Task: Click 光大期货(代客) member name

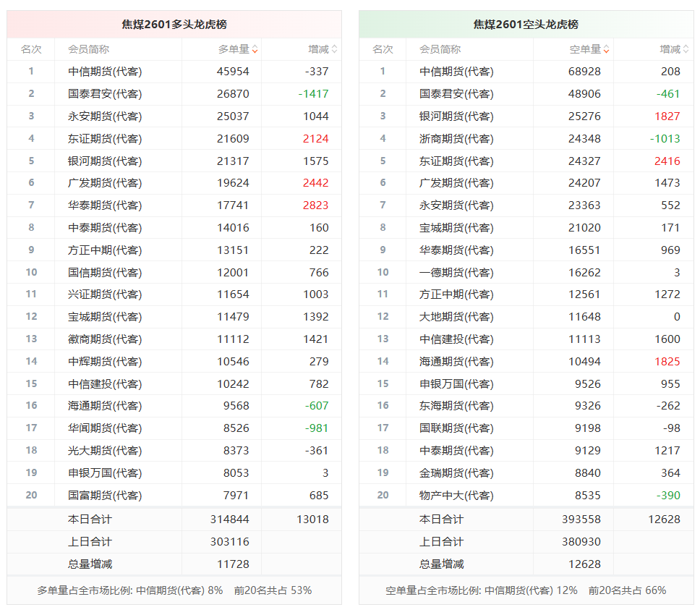Action: point(105,450)
